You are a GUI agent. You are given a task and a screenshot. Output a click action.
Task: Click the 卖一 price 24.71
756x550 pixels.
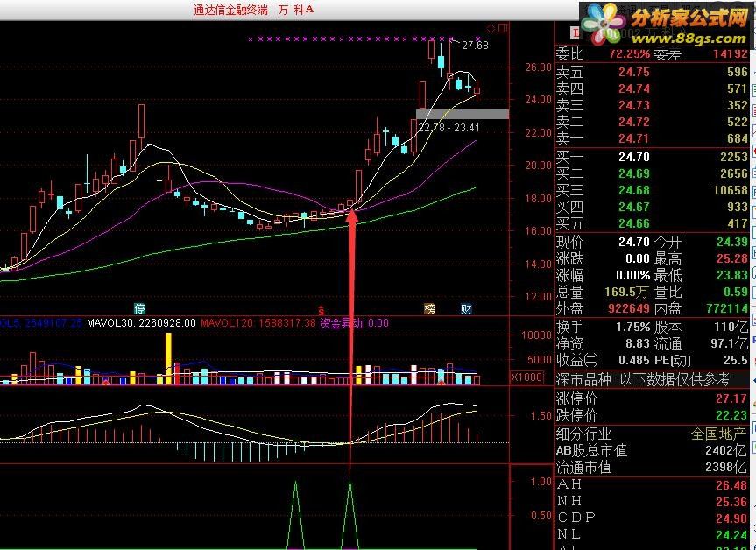[634, 139]
